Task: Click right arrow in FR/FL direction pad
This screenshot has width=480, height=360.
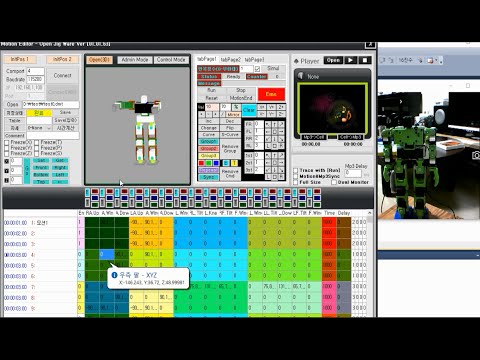Action: coord(281,132)
